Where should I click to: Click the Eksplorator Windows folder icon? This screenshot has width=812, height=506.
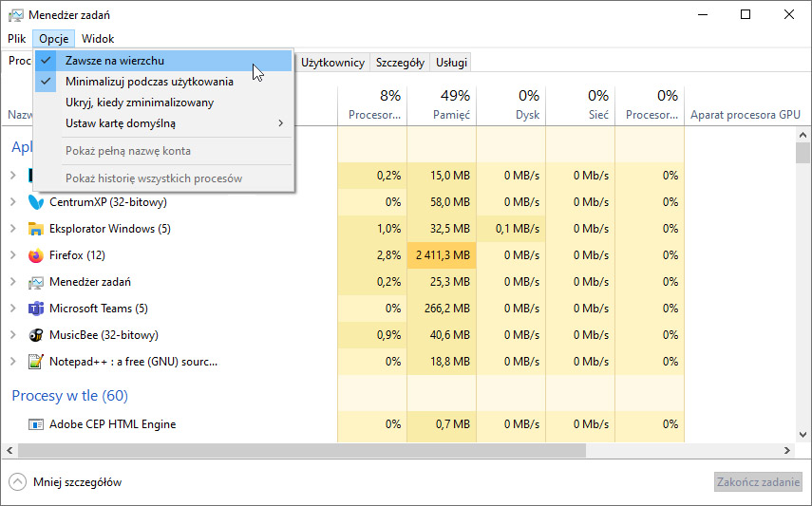click(x=36, y=229)
